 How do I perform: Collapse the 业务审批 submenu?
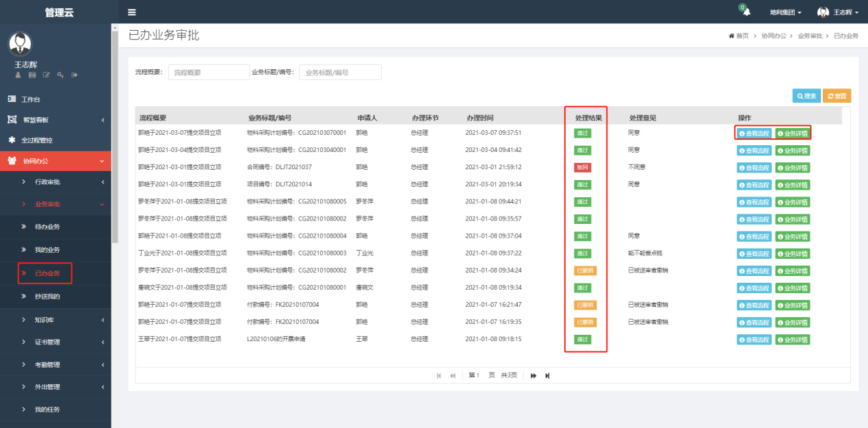55,204
